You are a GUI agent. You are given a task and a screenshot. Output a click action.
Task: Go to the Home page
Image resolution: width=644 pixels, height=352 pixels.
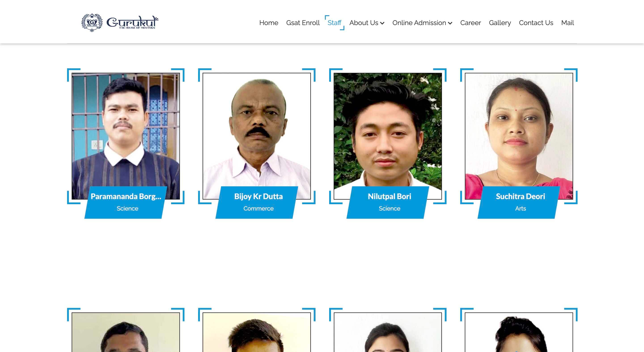coord(269,23)
